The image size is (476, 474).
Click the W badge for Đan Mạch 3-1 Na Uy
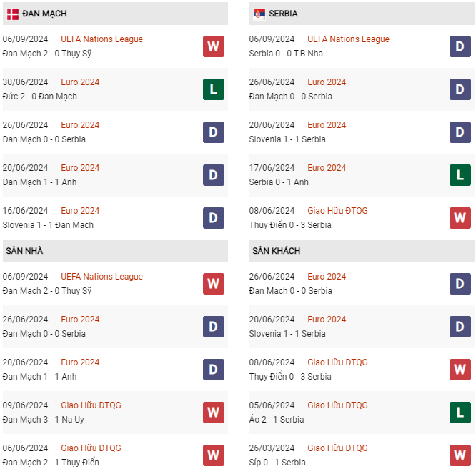pyautogui.click(x=214, y=413)
